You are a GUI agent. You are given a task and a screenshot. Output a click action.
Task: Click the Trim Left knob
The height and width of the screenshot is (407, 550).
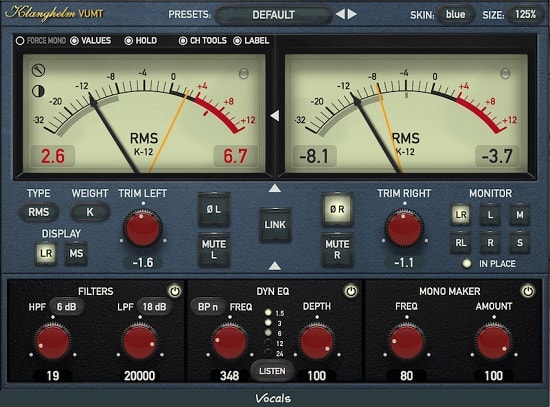pos(143,228)
